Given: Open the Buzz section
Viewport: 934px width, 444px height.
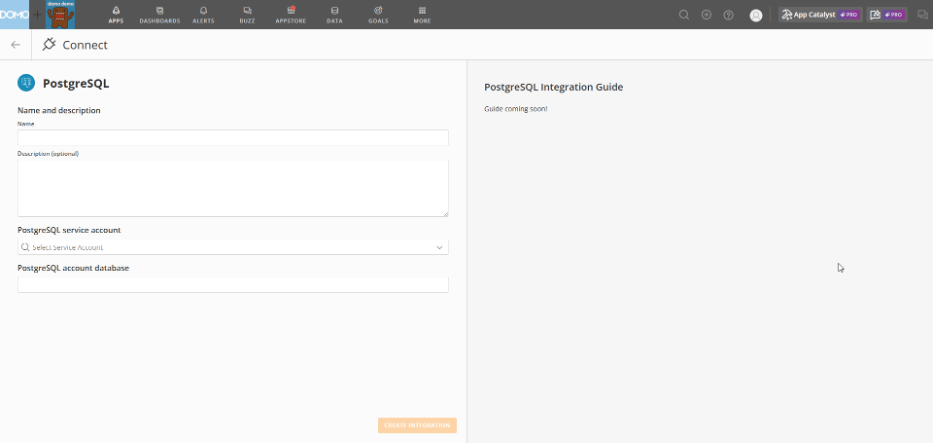Looking at the screenshot, I should [247, 15].
